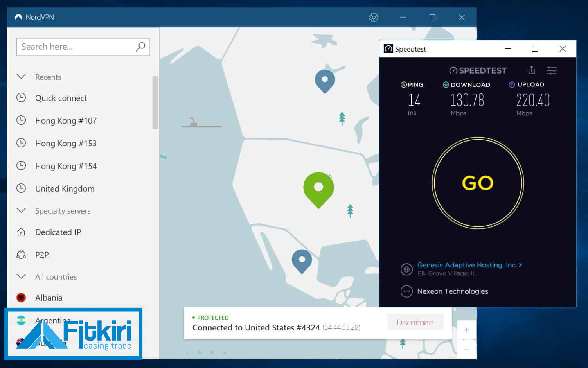Click the Disconnect button
588x368 pixels.
(x=415, y=322)
